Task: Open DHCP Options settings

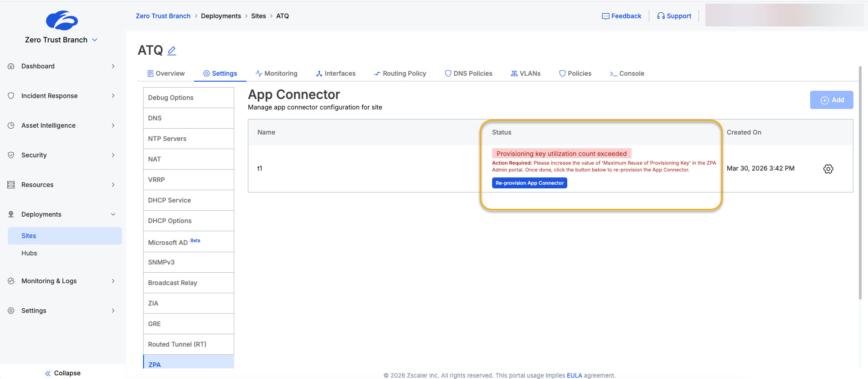Action: coord(189,221)
